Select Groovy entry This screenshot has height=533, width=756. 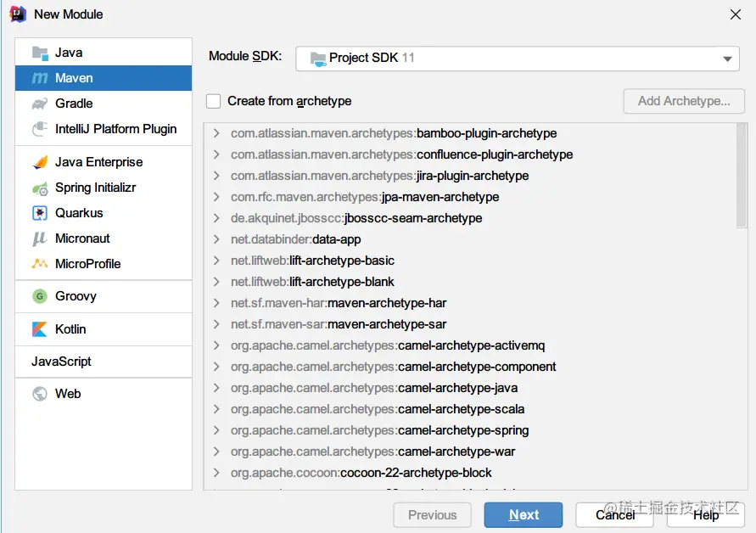(104, 296)
